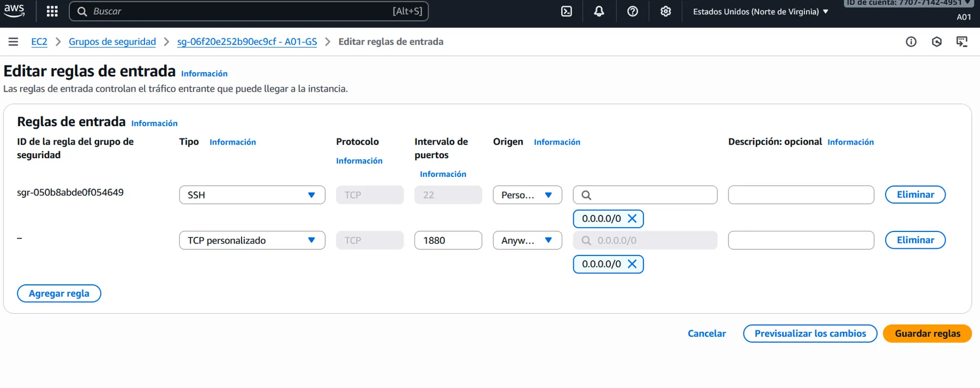Remove 0.0.0.0/0 tag from SSH rule
The height and width of the screenshot is (388, 980).
pos(632,219)
